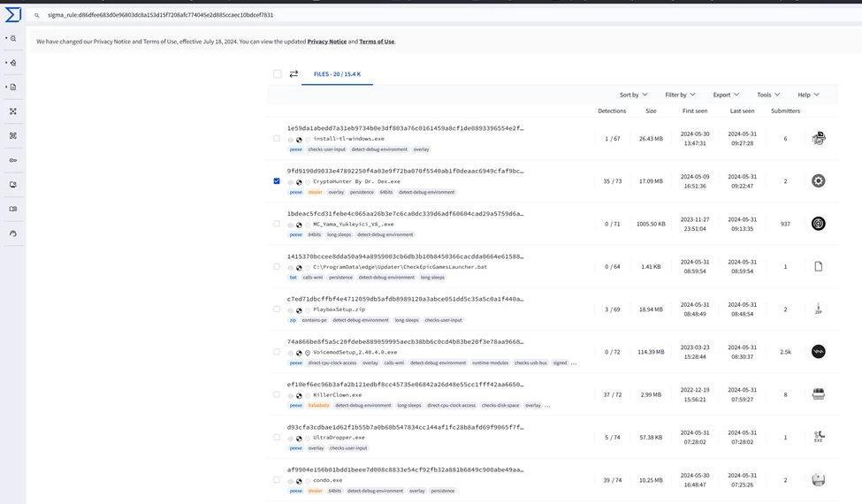Click the gear icon for CryptoHunter By Dr. Dex.exe

818,181
